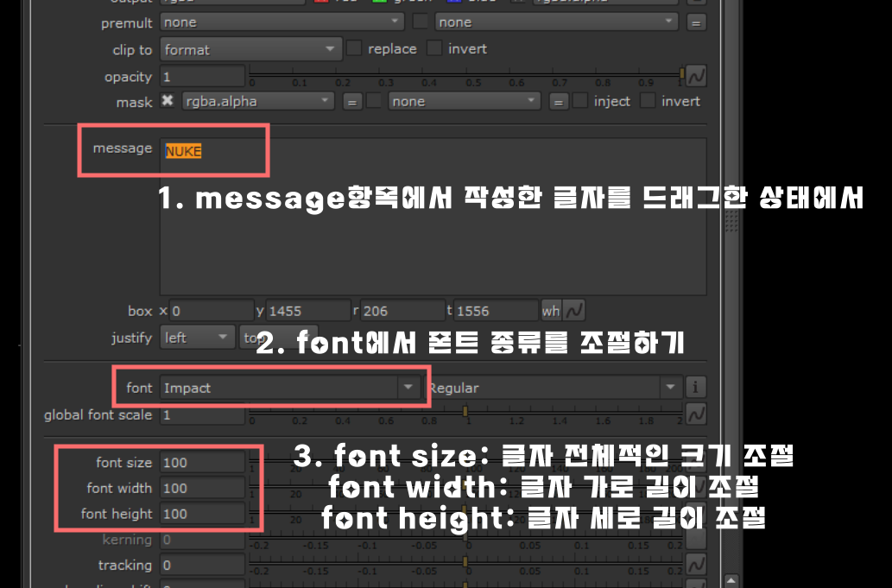Click the tracking value field
The image size is (892, 588).
203,565
